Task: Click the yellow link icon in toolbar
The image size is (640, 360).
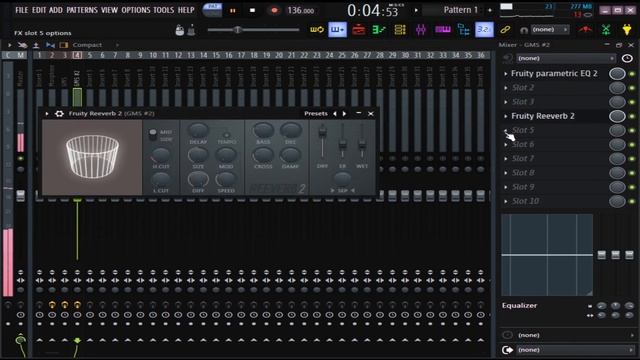Action: point(505,29)
